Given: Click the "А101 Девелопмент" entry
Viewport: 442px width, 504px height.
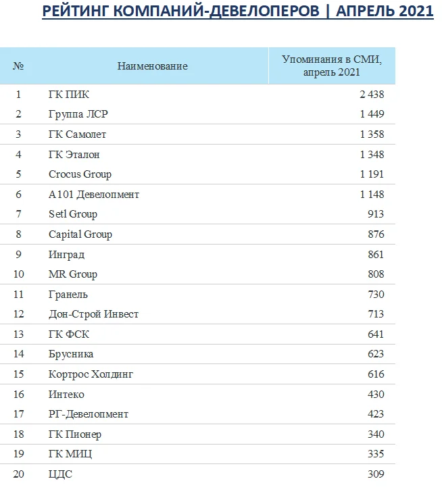Looking at the screenshot, I should (93, 195).
